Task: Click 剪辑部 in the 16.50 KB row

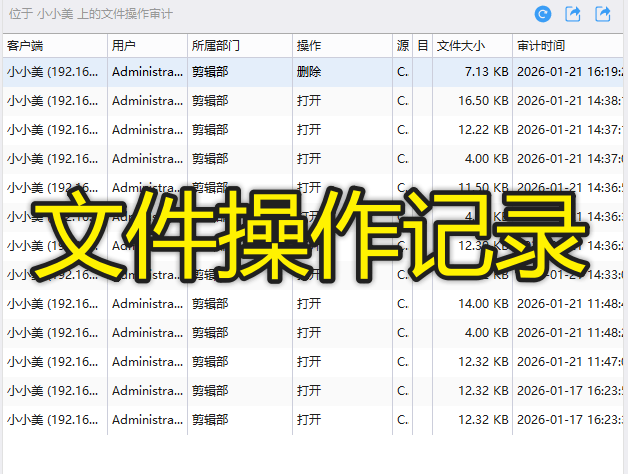Action: click(210, 101)
